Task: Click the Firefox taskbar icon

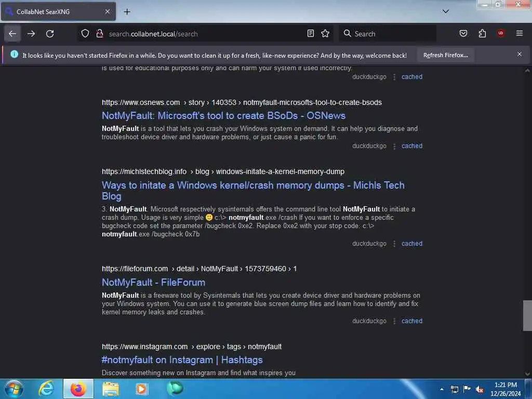Action: [78, 389]
